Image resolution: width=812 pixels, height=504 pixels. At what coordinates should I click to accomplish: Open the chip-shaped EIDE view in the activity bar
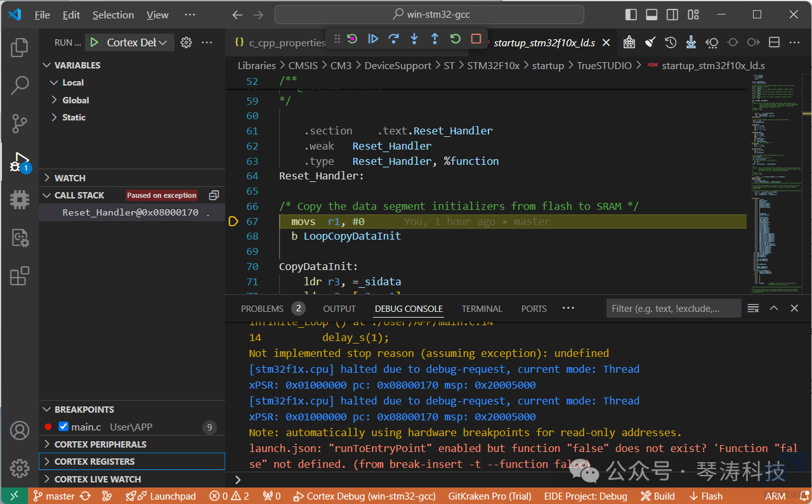tap(20, 200)
